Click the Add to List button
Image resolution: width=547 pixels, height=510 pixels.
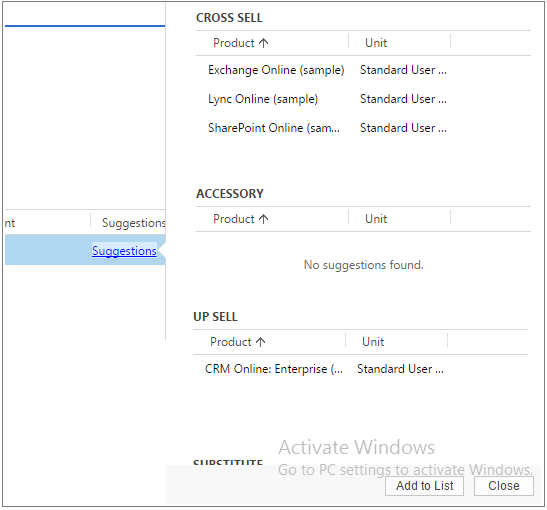[424, 486]
